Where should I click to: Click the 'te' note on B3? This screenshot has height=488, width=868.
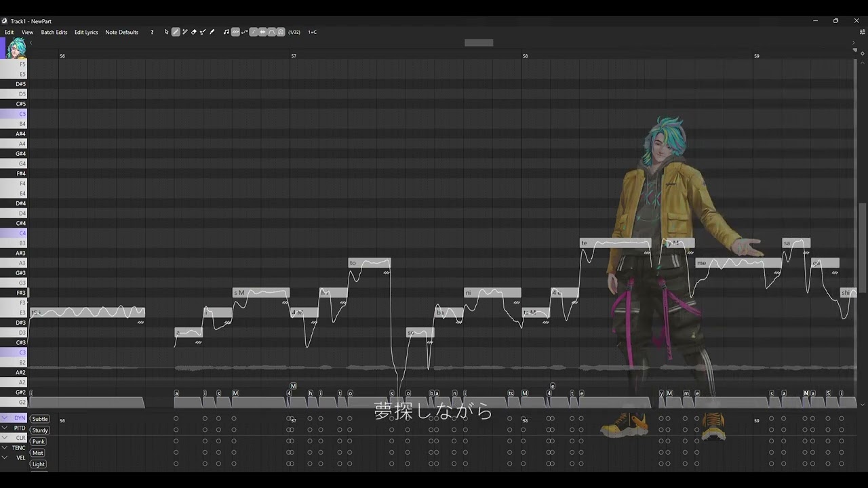[615, 243]
